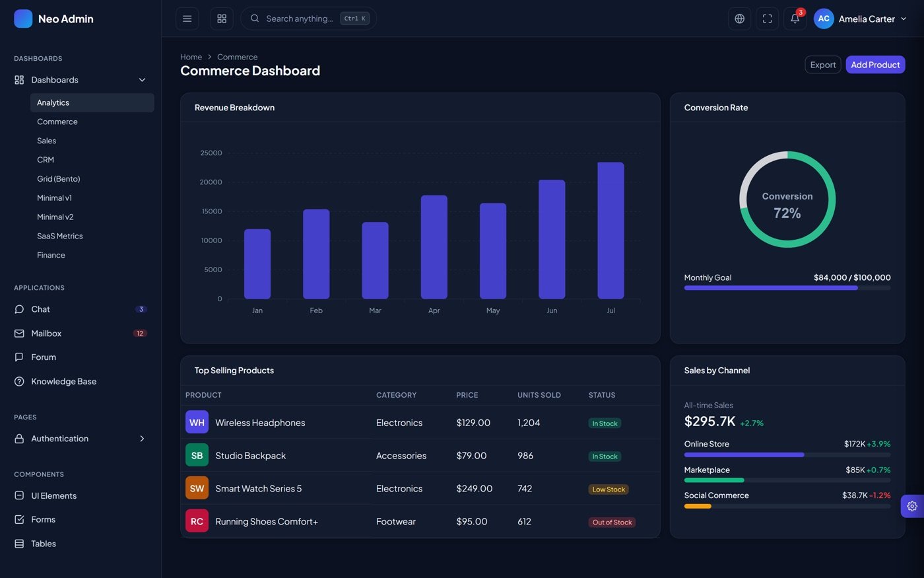Collapse the Dashboards menu chevron

(142, 80)
